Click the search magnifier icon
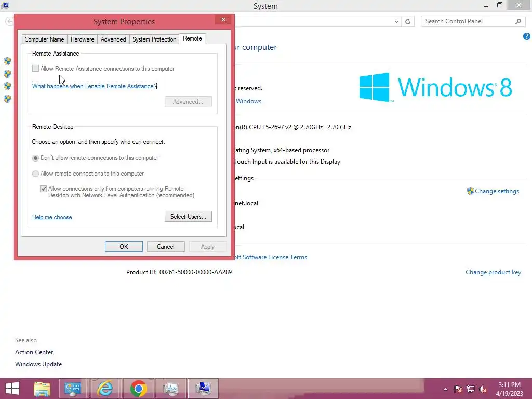This screenshot has height=399, width=532. point(518,21)
